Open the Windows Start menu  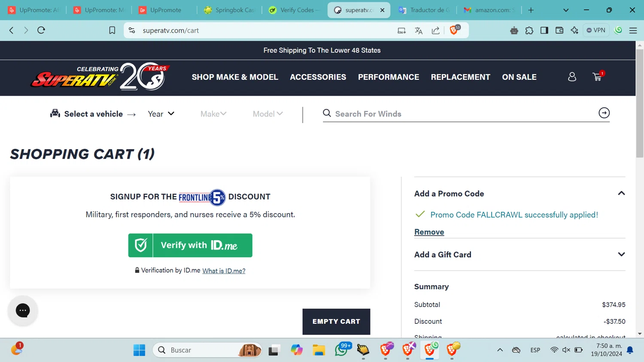click(x=139, y=350)
